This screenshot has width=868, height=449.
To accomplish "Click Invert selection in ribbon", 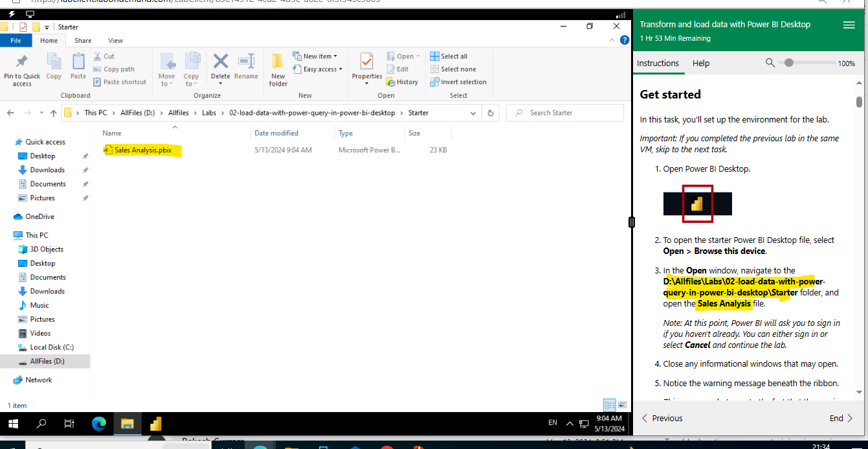I will [458, 82].
